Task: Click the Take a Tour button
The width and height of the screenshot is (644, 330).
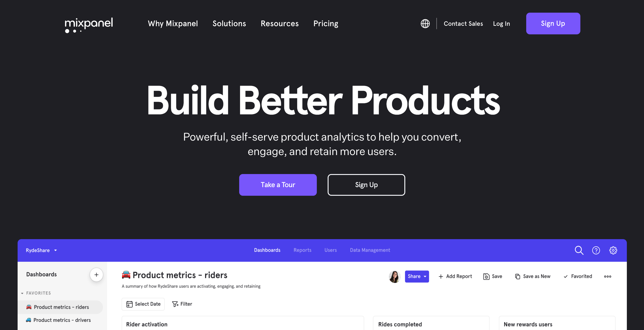Action: [278, 184]
